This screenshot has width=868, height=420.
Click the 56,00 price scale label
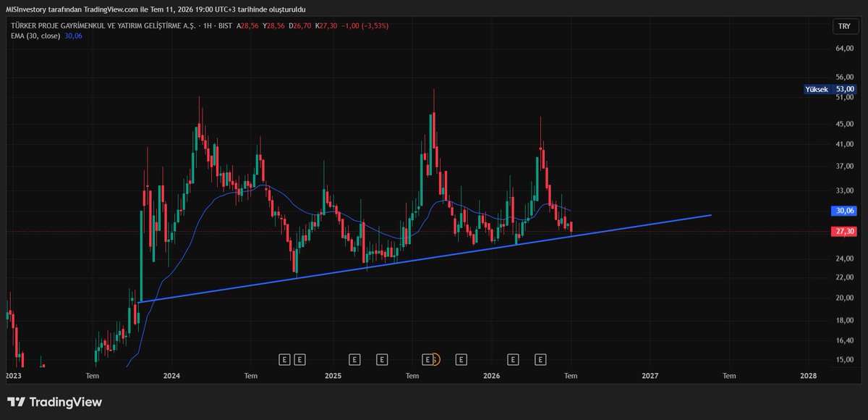845,77
